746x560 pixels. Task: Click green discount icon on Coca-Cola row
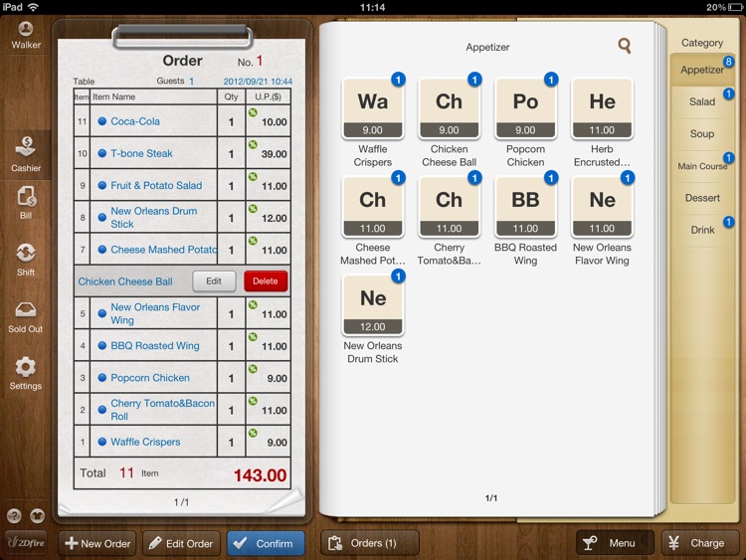click(x=253, y=112)
